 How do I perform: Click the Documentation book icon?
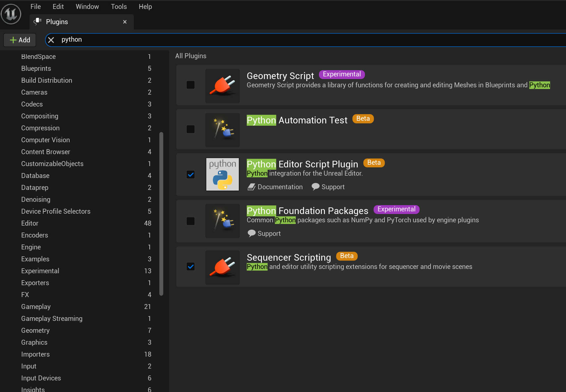click(x=251, y=187)
